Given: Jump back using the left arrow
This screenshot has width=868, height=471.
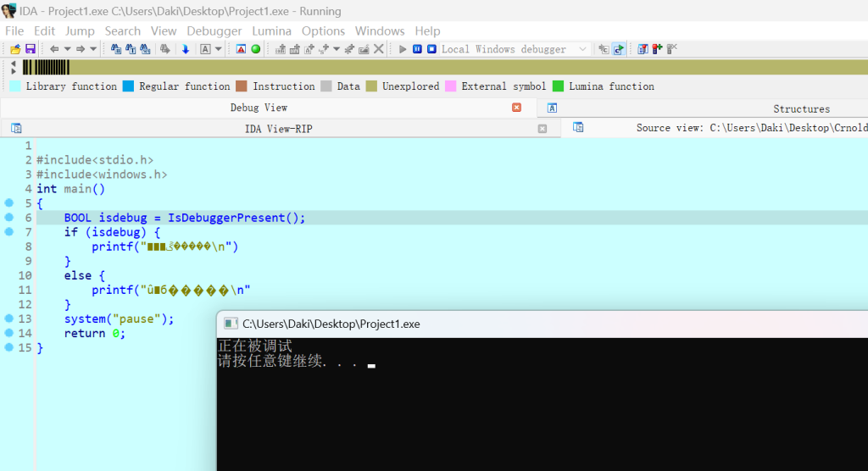Looking at the screenshot, I should tap(53, 49).
